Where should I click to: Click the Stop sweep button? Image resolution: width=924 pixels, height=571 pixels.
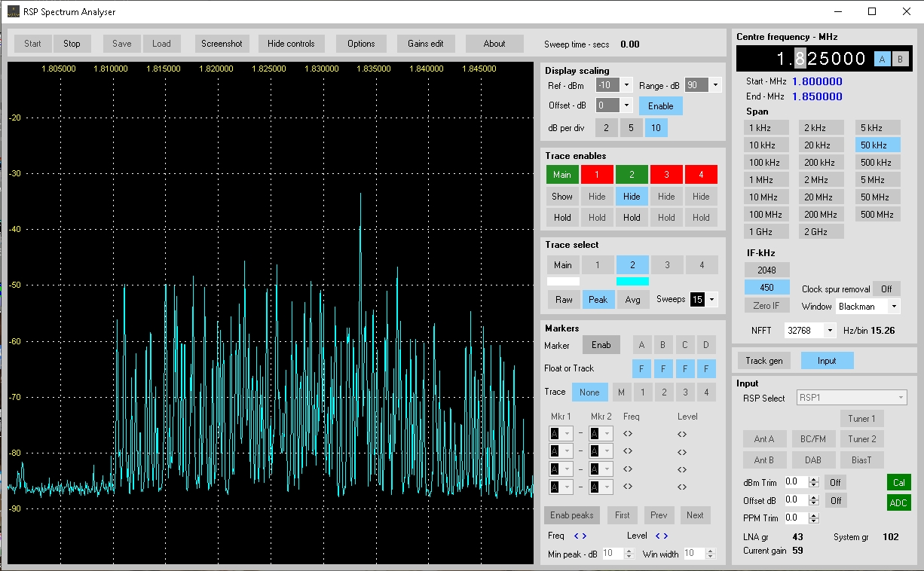click(x=72, y=44)
